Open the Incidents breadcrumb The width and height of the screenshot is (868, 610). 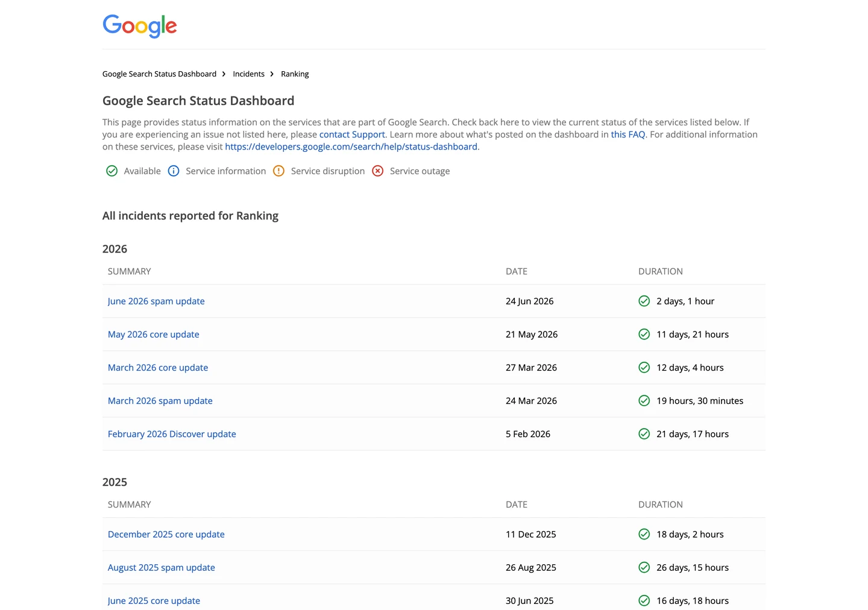(248, 74)
